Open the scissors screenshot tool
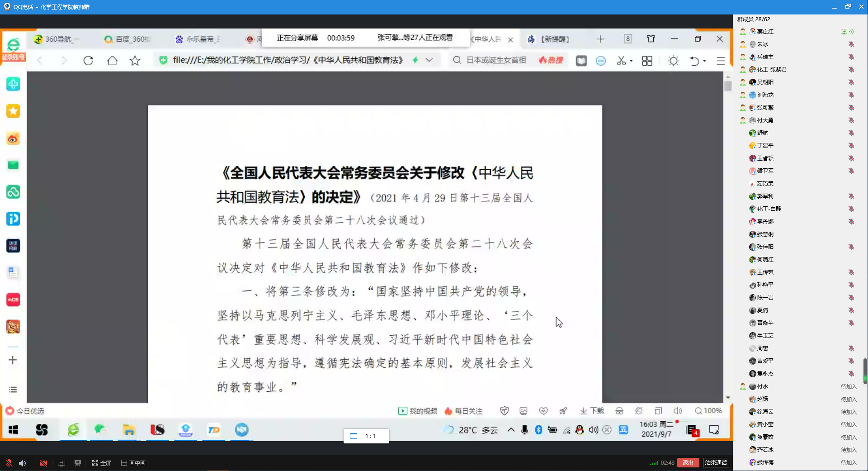 pos(621,61)
